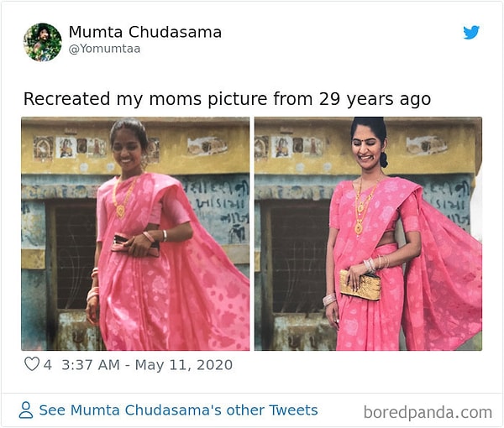This screenshot has width=504, height=428.
Task: Open the @Yomumtaa handle
Action: tap(104, 49)
